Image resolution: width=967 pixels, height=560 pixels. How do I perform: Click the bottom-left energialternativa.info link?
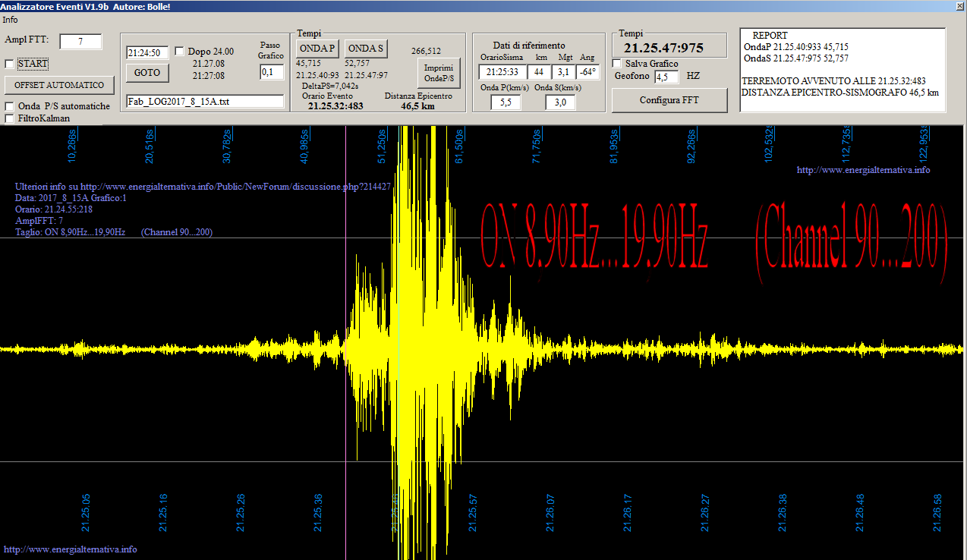point(71,549)
